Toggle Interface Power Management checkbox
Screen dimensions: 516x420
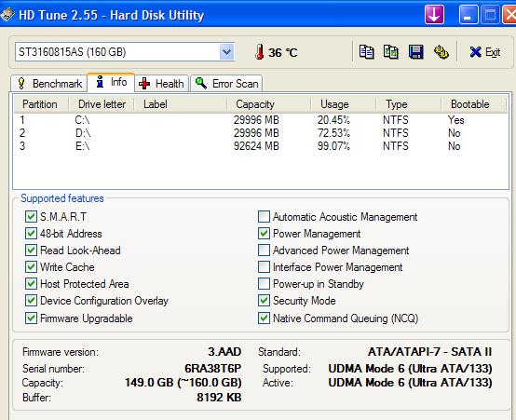264,266
